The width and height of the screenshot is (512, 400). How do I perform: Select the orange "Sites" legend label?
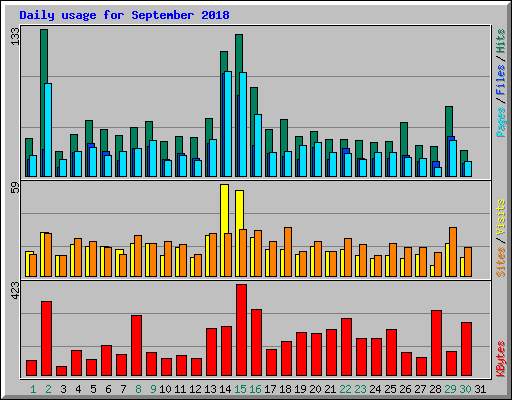[500, 262]
